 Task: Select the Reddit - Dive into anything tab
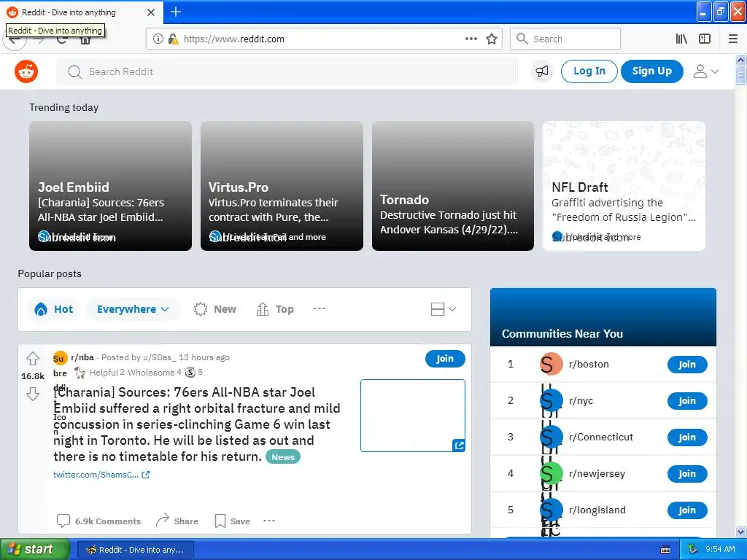[81, 12]
